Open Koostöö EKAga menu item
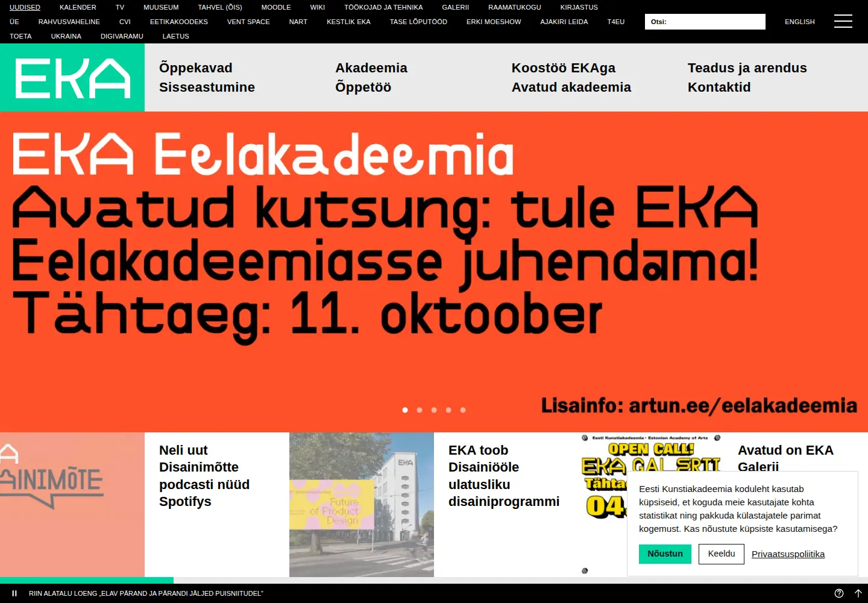 [x=564, y=68]
